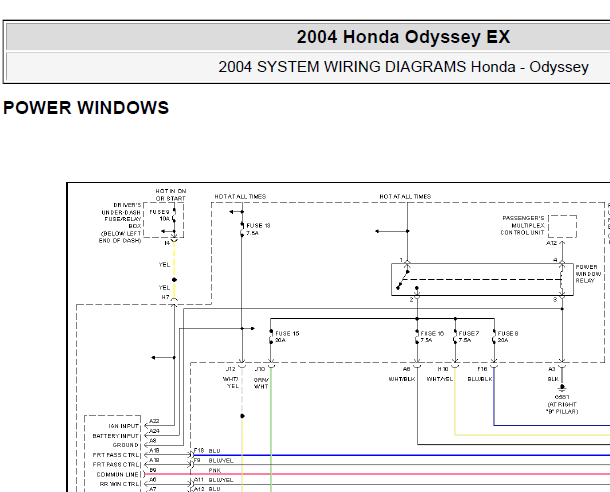Click the "F16" connector label

pos(482,369)
